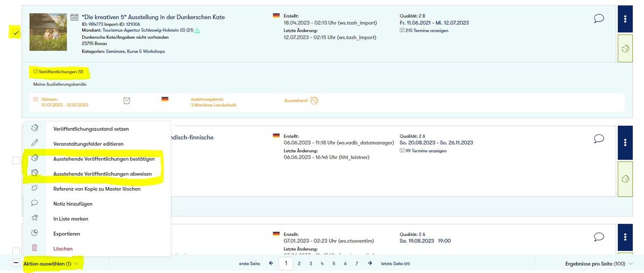The image size is (644, 273).
Task: Tick the second event's checkbox
Action: (16, 160)
